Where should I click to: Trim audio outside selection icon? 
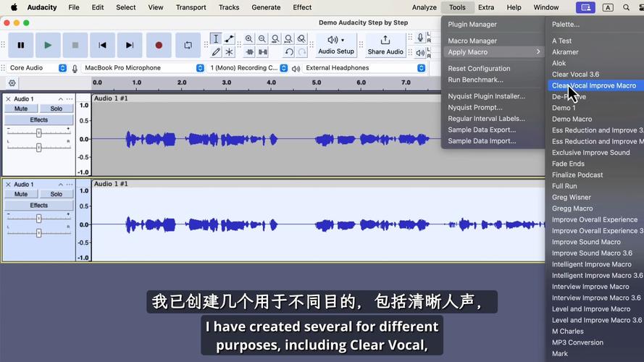point(250,52)
